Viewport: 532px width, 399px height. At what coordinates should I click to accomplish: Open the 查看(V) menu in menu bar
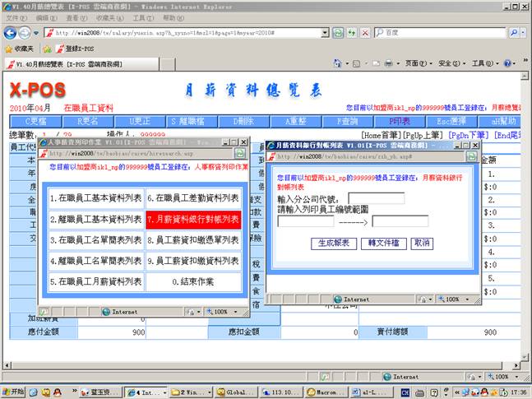pos(76,17)
